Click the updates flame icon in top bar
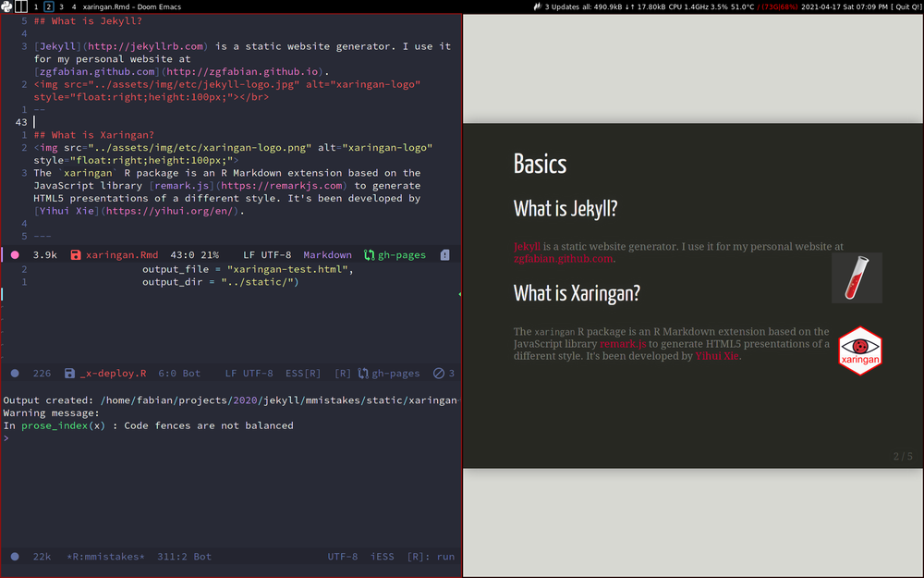Image resolution: width=924 pixels, height=578 pixels. (537, 6)
